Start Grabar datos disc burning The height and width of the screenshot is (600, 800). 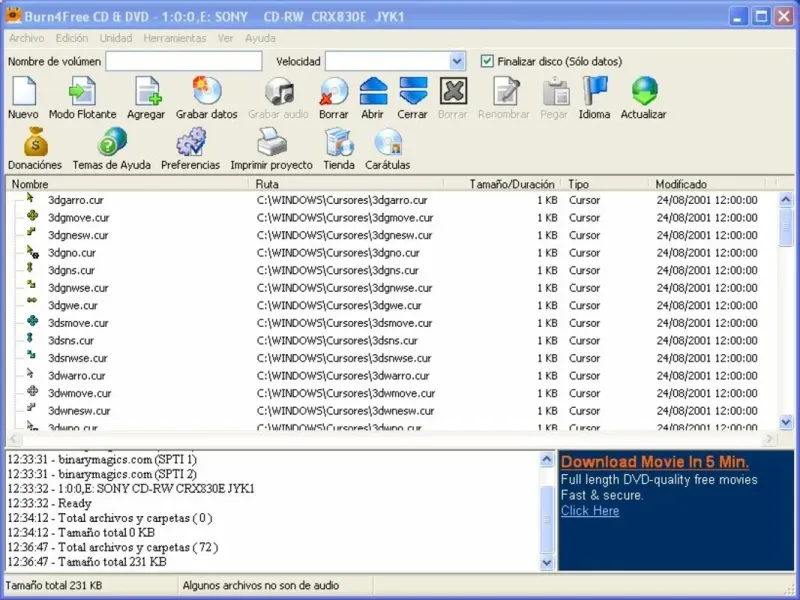tap(206, 93)
